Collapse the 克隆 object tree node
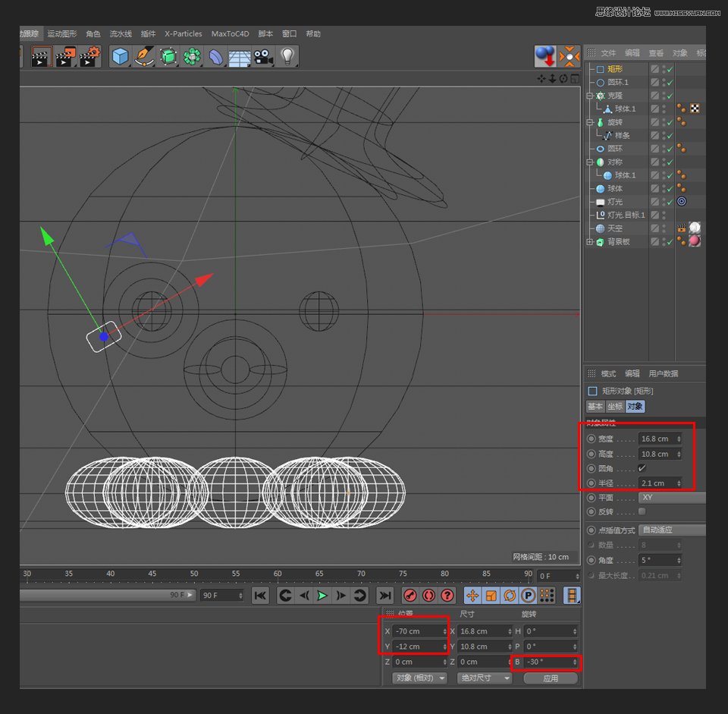Screen dimensions: 728x714 [590, 96]
